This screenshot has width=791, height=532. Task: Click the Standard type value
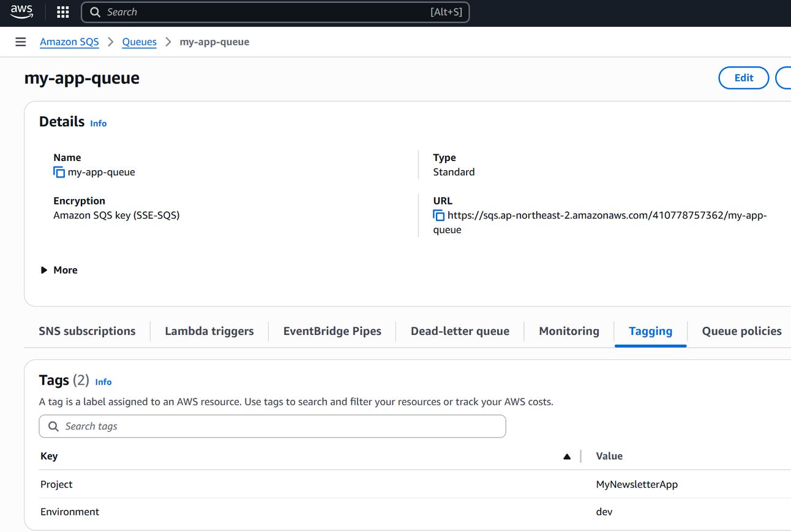tap(454, 172)
